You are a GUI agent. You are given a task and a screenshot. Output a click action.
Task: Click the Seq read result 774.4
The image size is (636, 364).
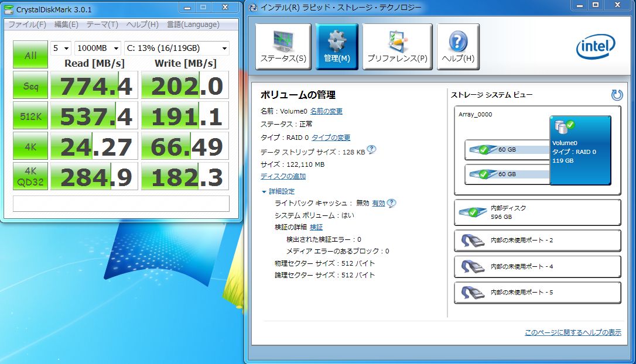(x=94, y=85)
